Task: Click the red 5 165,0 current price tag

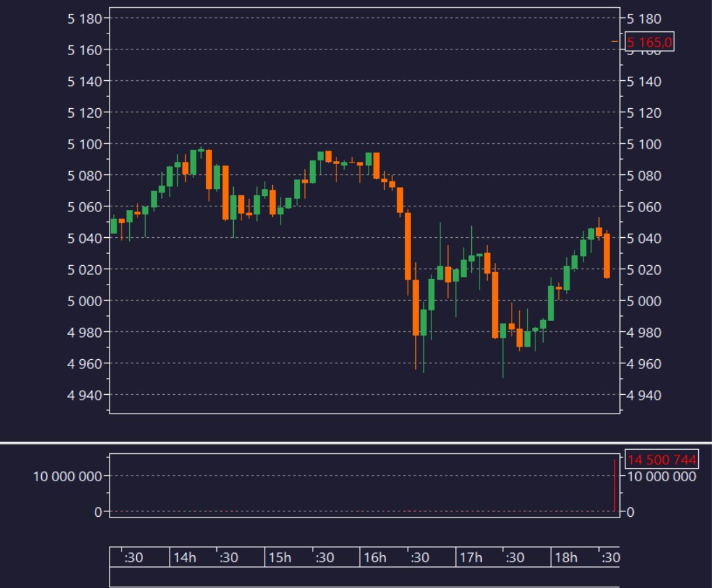Action: click(x=649, y=42)
